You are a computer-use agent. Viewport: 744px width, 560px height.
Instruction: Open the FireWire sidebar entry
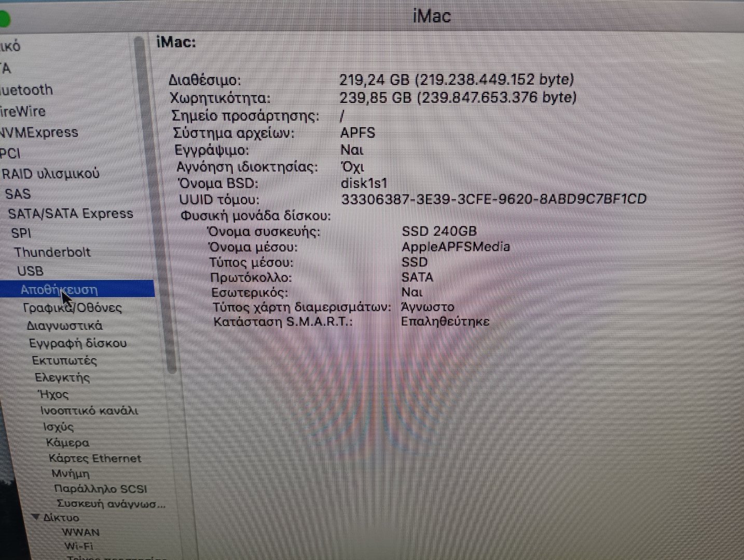click(22, 111)
